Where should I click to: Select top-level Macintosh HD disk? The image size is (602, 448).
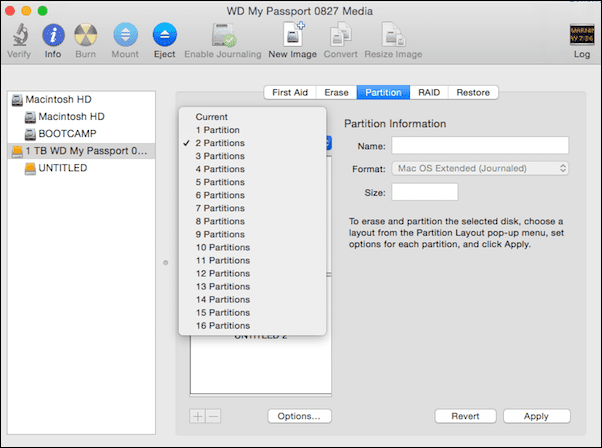tap(81, 99)
